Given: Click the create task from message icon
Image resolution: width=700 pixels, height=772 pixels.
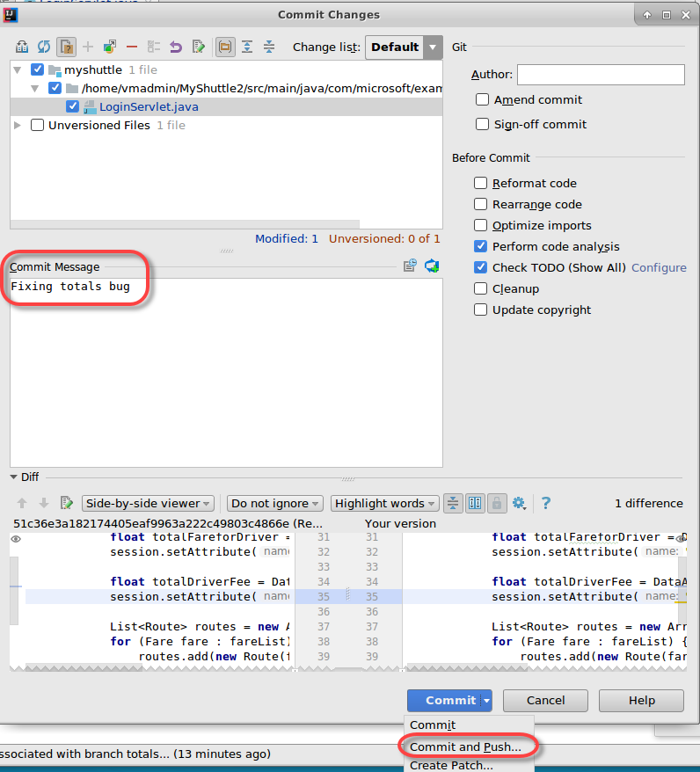Looking at the screenshot, I should point(432,266).
